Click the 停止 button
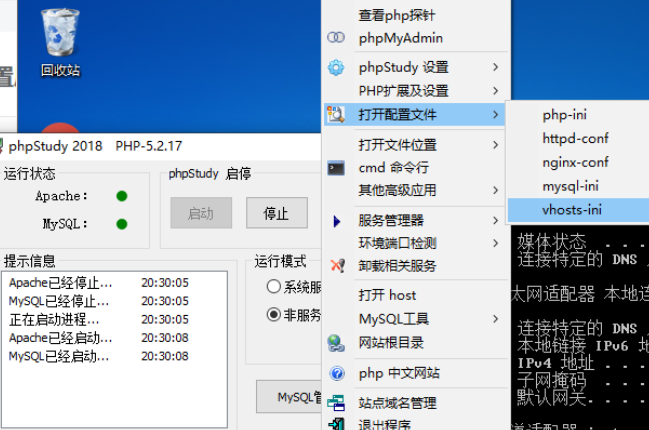The image size is (649, 430). coord(277,213)
